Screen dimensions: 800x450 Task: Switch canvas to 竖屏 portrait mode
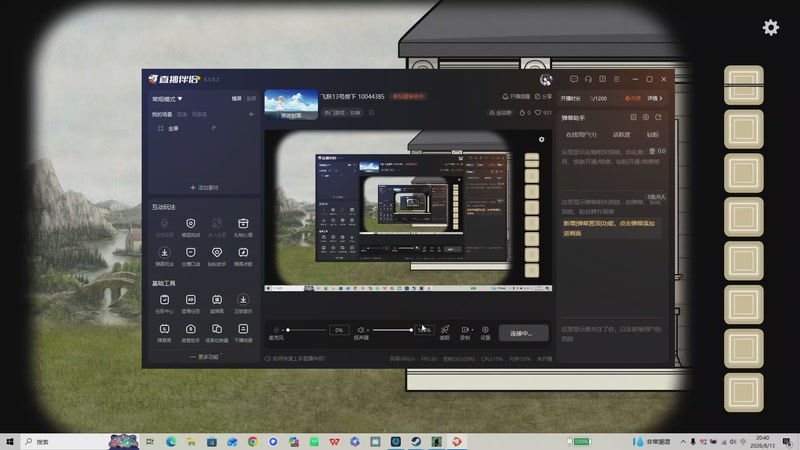pos(251,98)
